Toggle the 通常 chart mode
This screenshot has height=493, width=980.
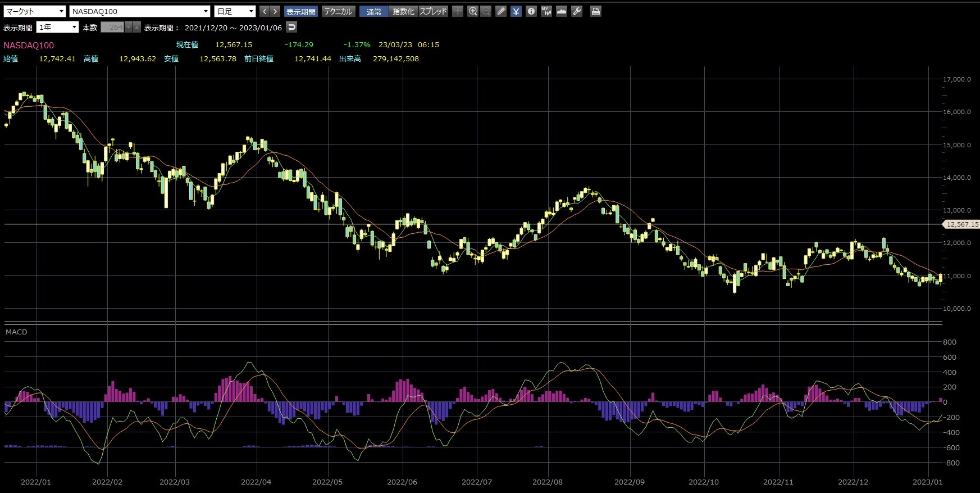pos(374,11)
